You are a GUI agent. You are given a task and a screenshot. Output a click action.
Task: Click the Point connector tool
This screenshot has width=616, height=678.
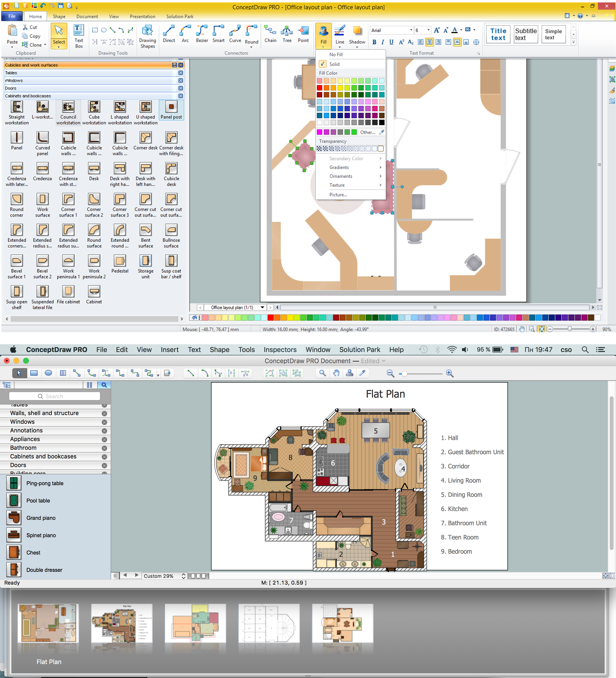[x=303, y=36]
